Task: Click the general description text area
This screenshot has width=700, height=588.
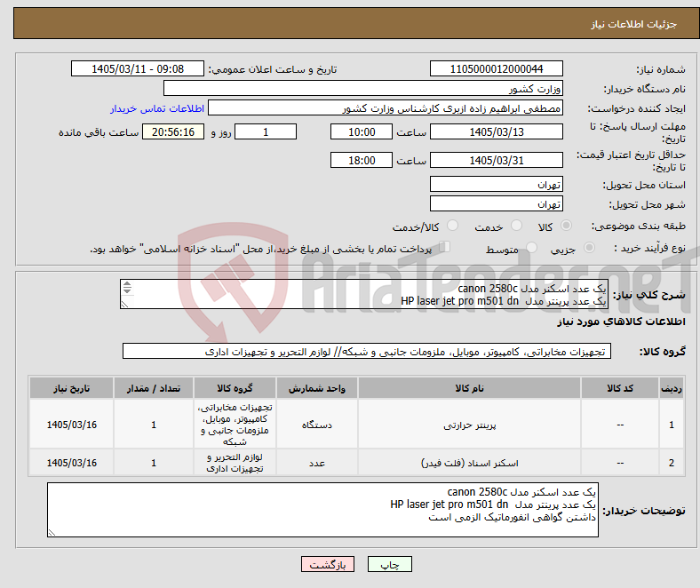Action: click(364, 294)
